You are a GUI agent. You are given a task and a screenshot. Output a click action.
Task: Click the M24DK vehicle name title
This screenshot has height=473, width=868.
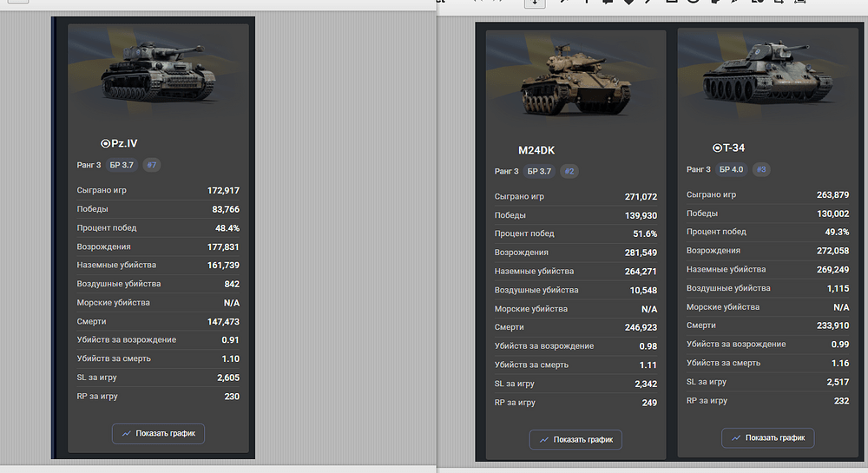coord(536,150)
